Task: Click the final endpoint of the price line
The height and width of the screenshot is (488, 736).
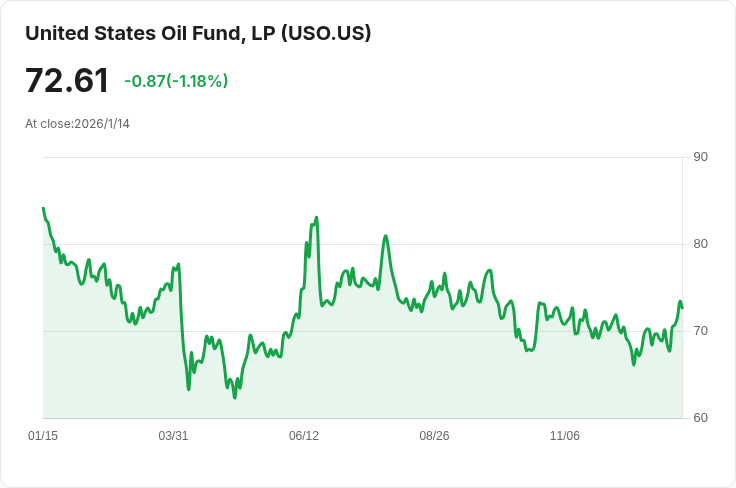Action: pyautogui.click(x=682, y=307)
